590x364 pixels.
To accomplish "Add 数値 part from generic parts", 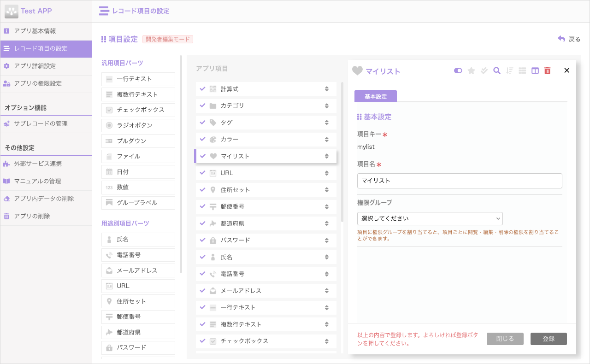I will point(138,187).
